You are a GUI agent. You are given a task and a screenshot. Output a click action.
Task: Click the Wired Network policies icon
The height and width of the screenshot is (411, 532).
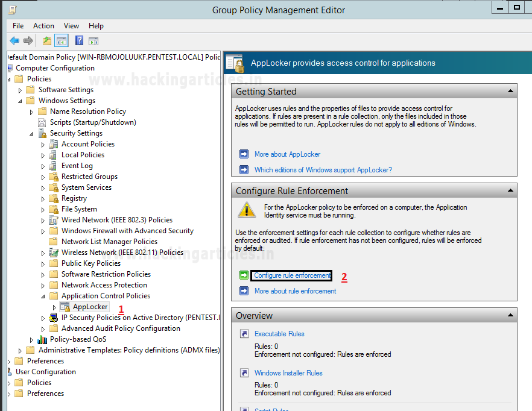pos(53,220)
